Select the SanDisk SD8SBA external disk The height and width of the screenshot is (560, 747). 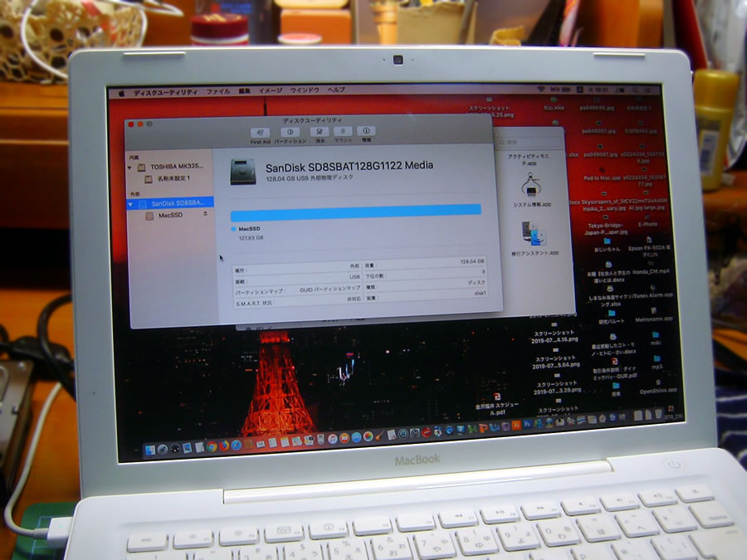coord(171,203)
